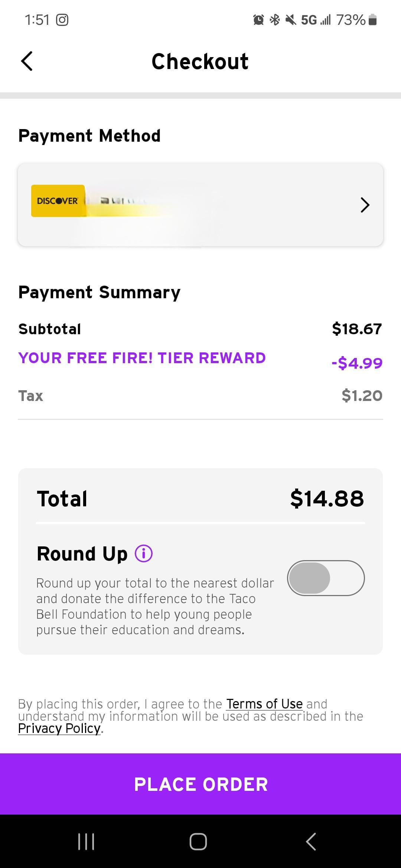This screenshot has width=401, height=868.
Task: Tap the battery status icon
Action: 374,20
